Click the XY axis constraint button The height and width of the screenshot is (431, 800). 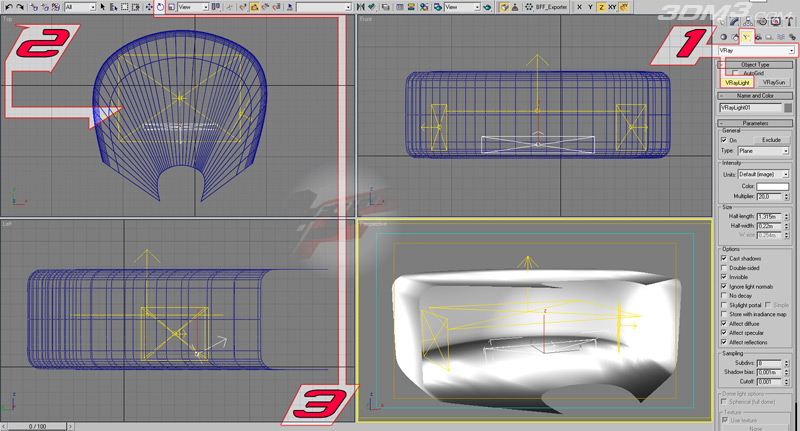pyautogui.click(x=612, y=7)
